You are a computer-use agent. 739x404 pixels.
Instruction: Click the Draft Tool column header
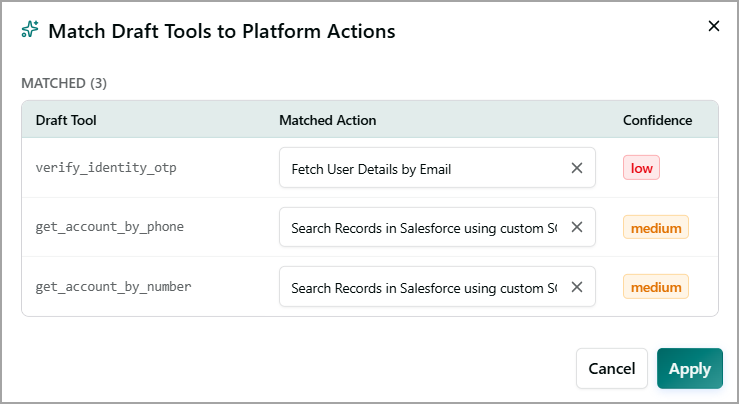(66, 120)
